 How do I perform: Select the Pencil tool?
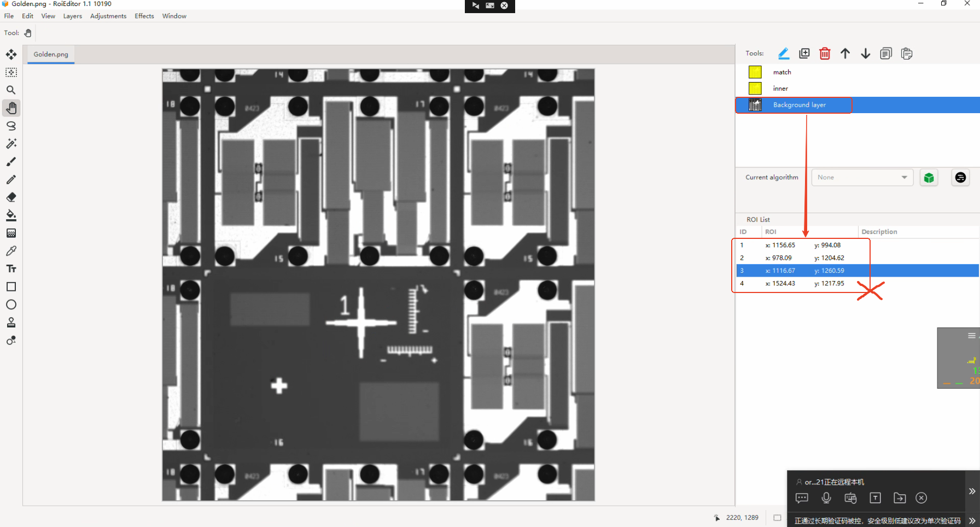11,179
